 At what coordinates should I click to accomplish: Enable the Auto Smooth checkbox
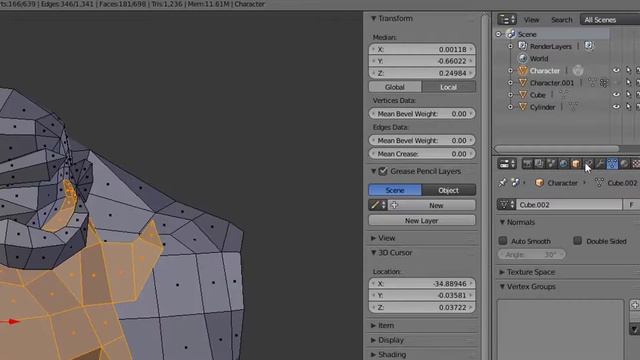503,241
